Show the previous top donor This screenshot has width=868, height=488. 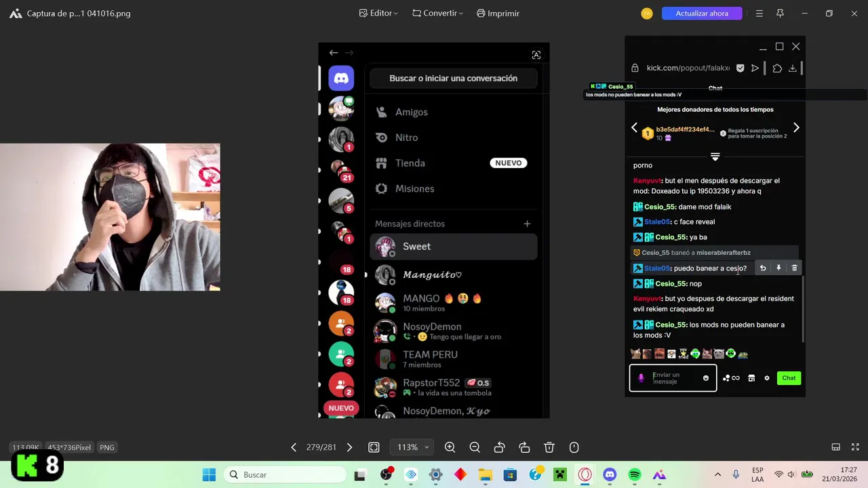point(635,127)
